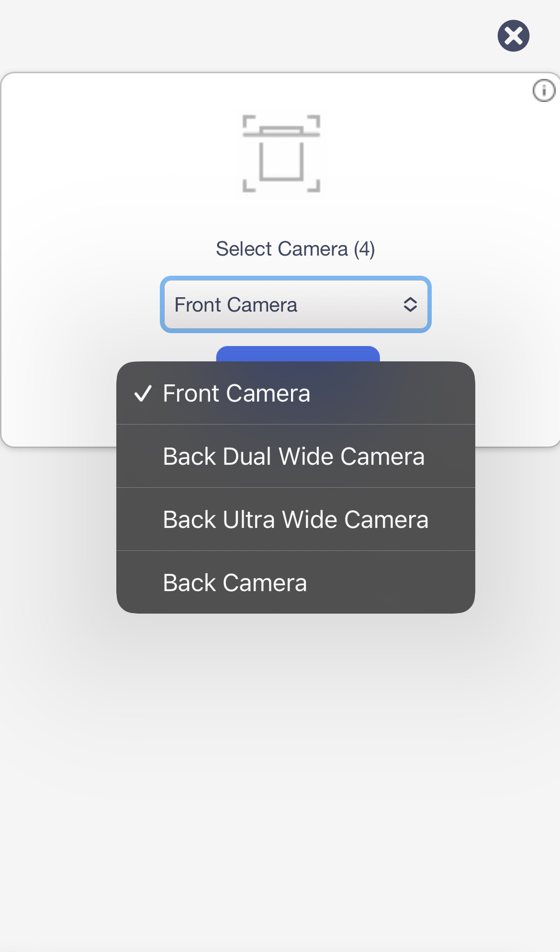Open the info icon on the card

(x=544, y=90)
